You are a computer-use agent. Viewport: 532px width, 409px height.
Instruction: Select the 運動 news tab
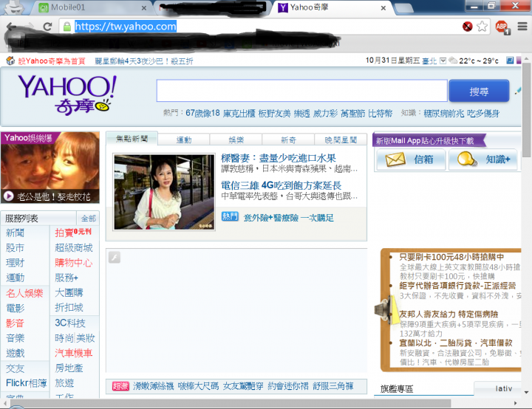point(184,140)
